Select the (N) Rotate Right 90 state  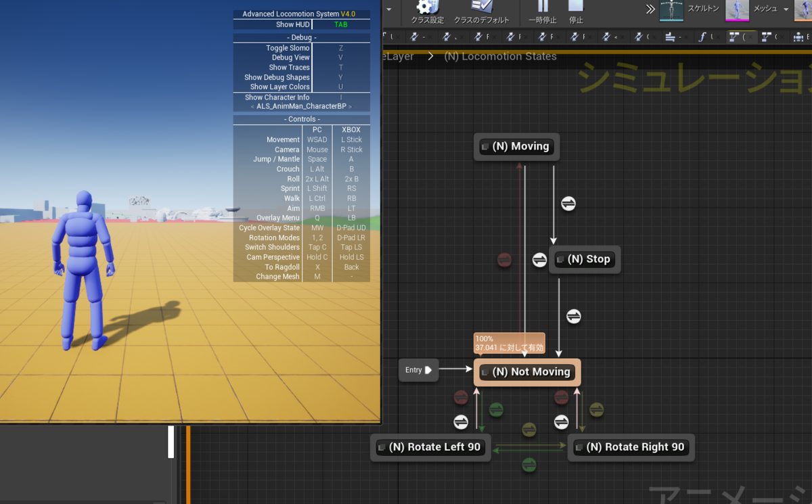[x=631, y=447]
